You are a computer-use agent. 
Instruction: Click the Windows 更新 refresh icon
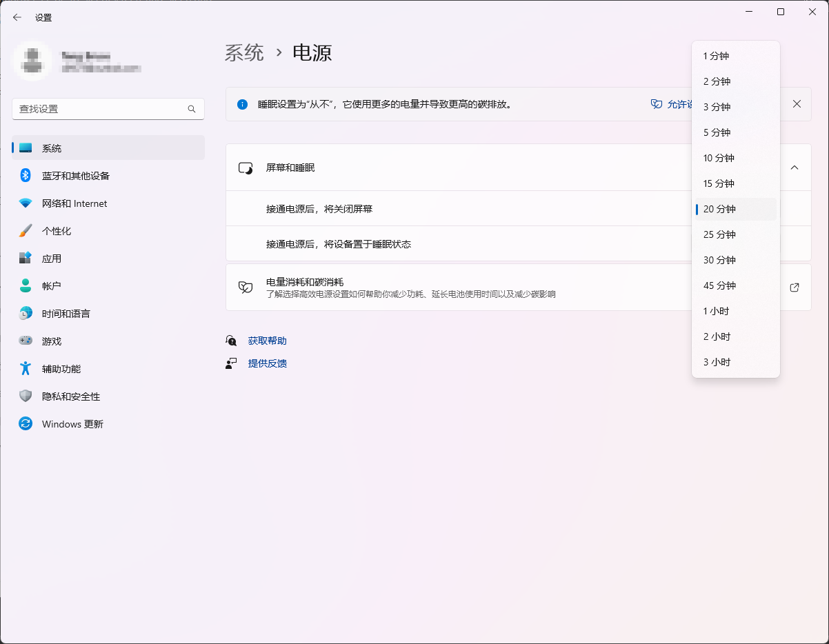pos(26,424)
